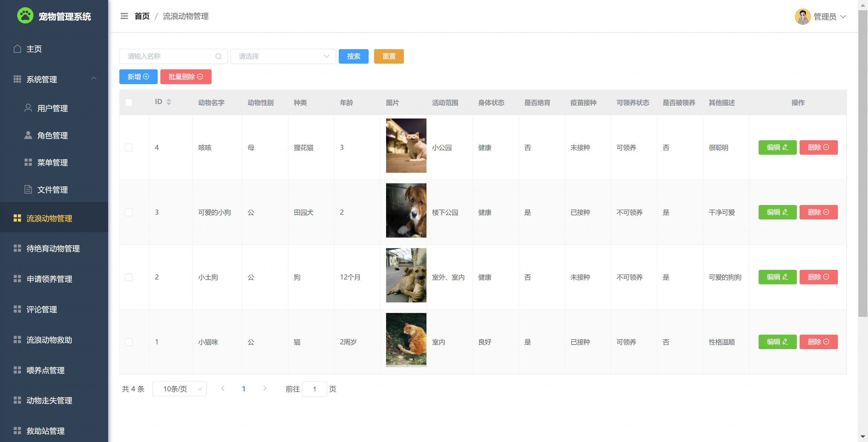Click the document icon beside 文件管理
Viewport: 868px width, 442px height.
28,189
